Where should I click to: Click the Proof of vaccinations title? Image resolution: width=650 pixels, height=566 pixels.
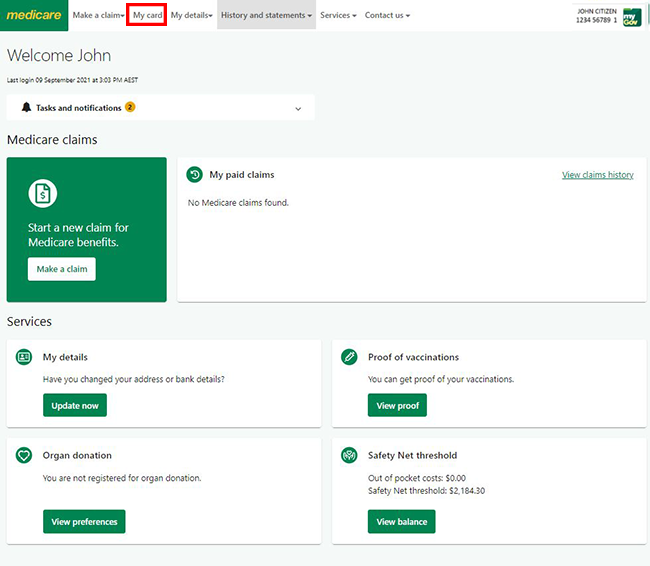[x=413, y=357]
